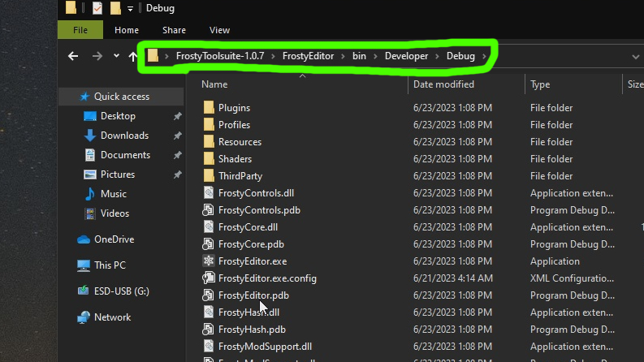Click the FrostyToolsuite-1.0.7 breadcrumb
The image size is (644, 362).
(220, 56)
